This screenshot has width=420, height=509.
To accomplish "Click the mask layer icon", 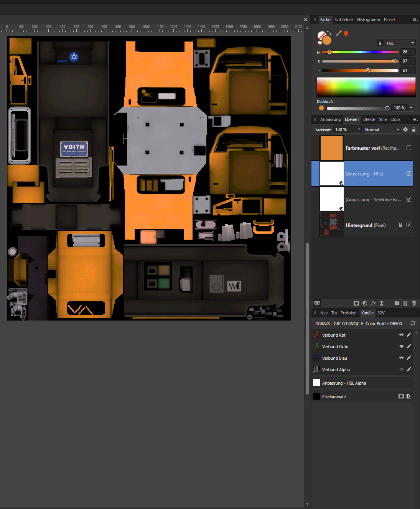I will tap(356, 303).
